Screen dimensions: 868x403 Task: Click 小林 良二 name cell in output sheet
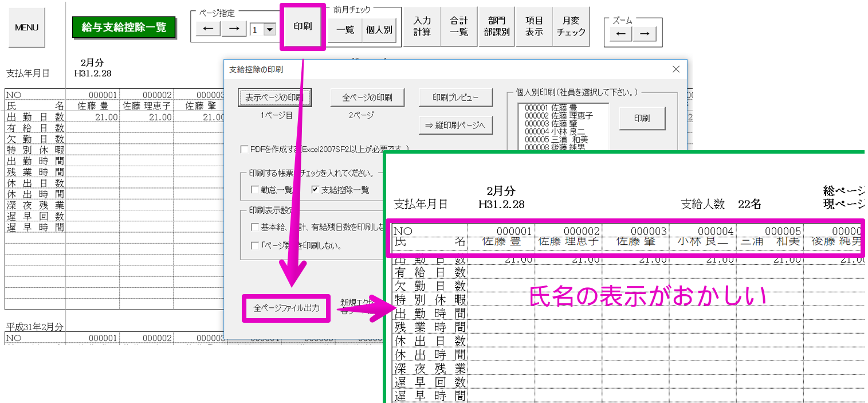[702, 242]
